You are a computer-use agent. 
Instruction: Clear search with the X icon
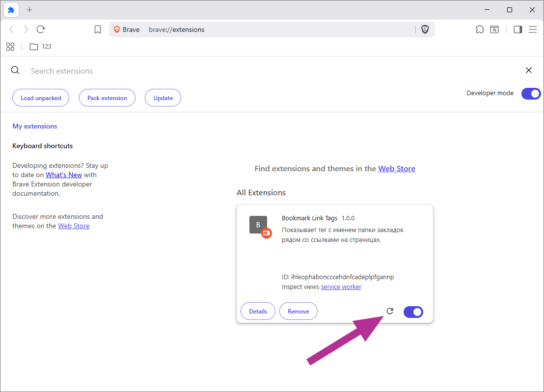[529, 70]
